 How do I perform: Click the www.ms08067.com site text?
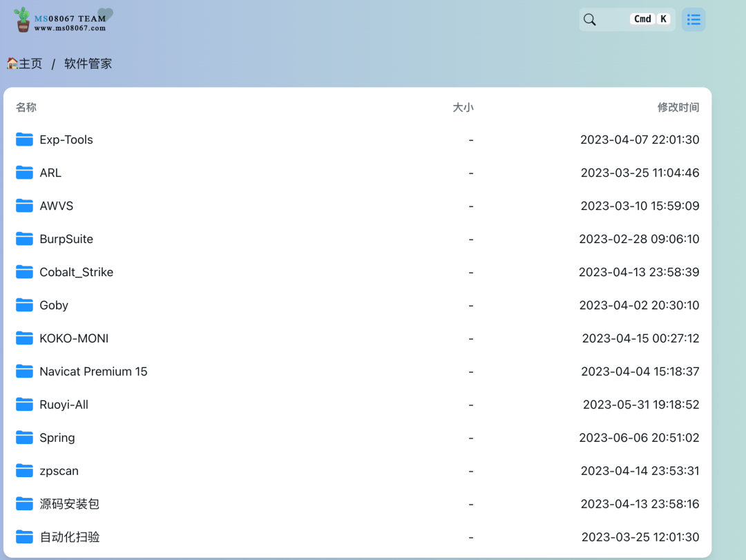pyautogui.click(x=70, y=28)
